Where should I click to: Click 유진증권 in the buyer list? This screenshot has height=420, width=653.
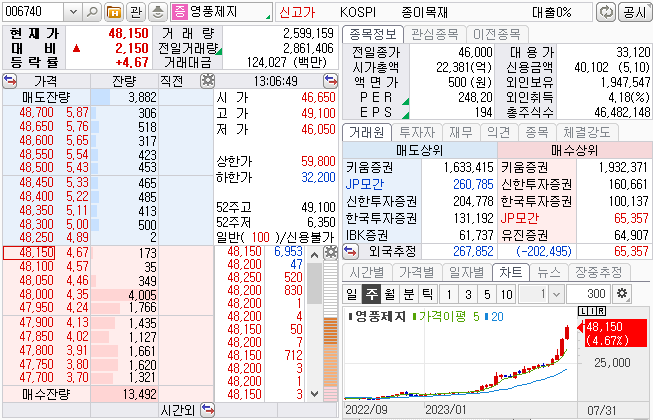524,235
